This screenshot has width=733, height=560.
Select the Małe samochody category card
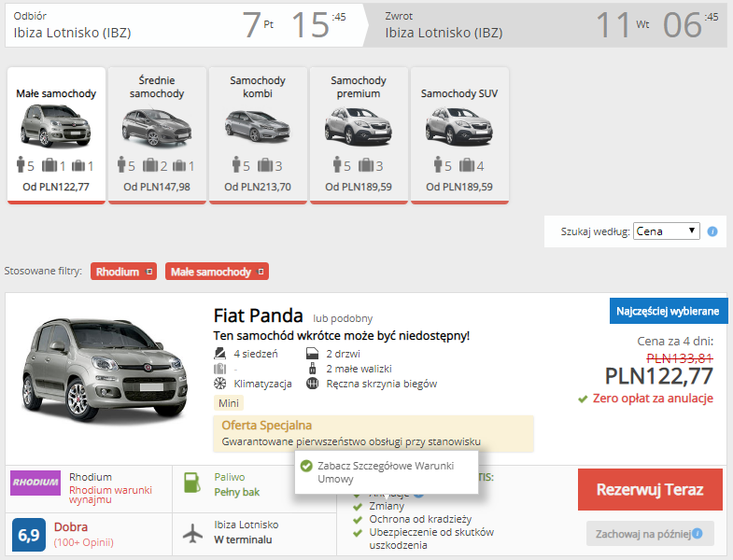[x=56, y=135]
